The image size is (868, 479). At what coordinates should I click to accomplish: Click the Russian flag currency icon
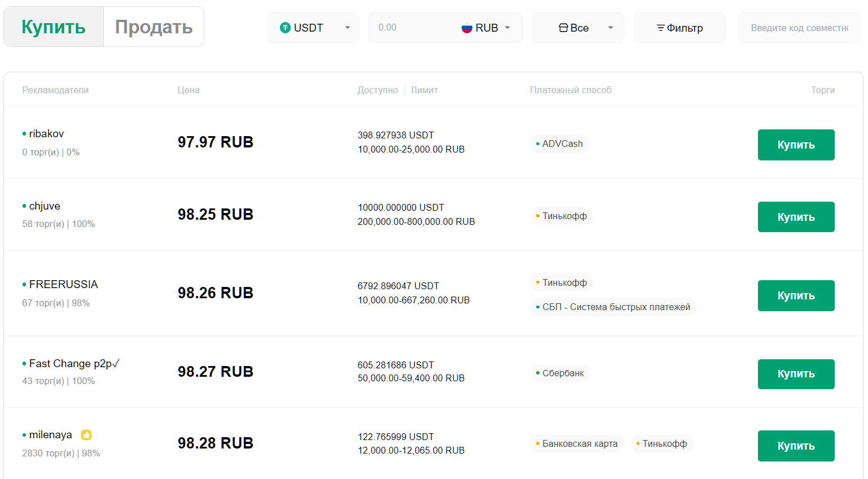467,28
